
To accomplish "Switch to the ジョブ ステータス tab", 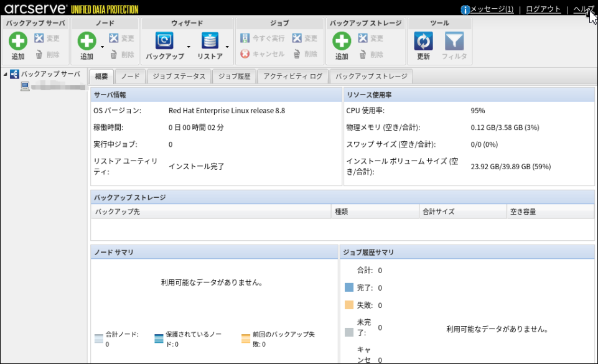I will point(179,77).
